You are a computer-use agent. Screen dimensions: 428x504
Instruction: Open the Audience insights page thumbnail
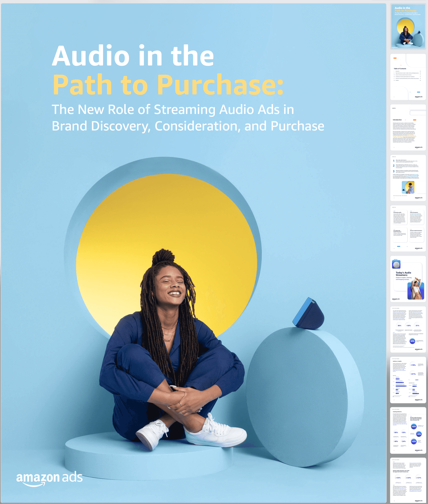coord(408,380)
